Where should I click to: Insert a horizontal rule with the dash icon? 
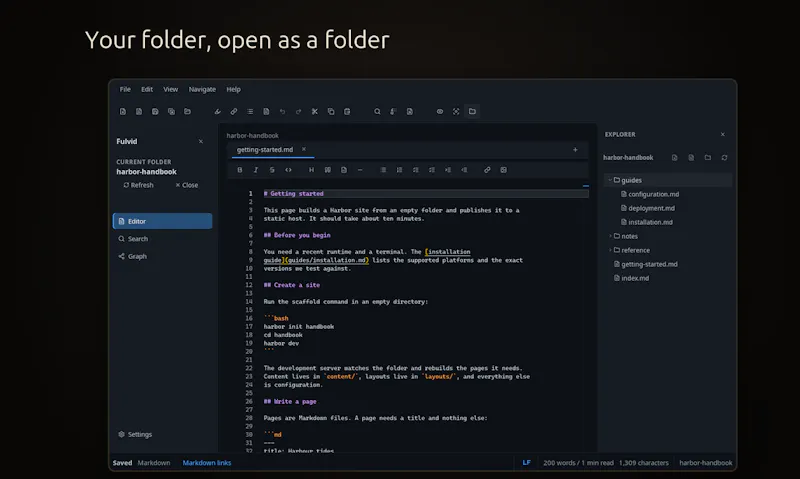(360, 170)
